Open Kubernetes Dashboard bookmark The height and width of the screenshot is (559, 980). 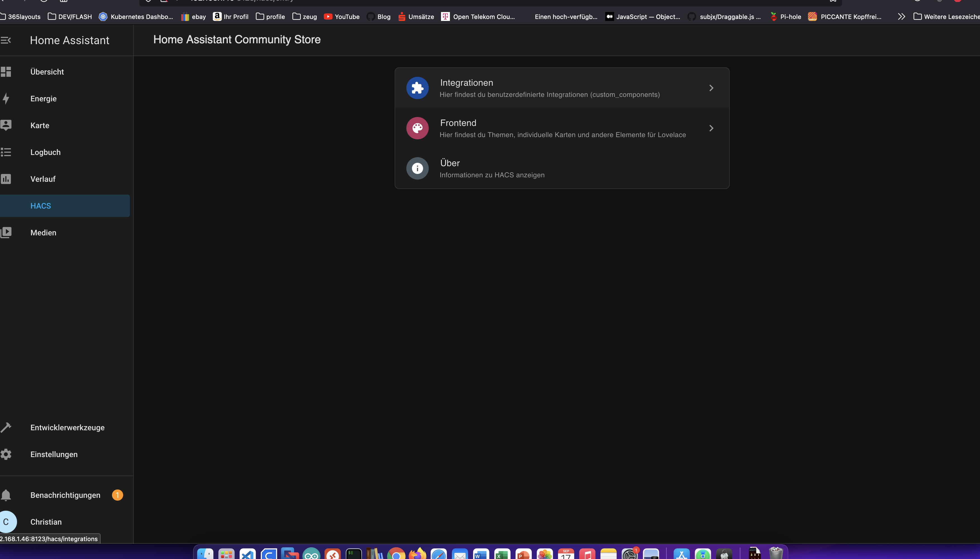(x=136, y=16)
